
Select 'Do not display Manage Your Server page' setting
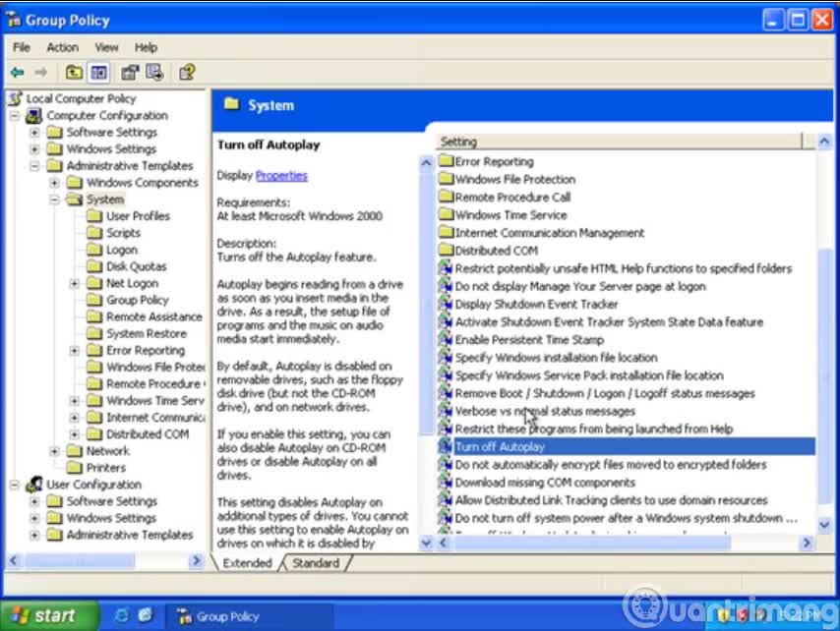[580, 286]
